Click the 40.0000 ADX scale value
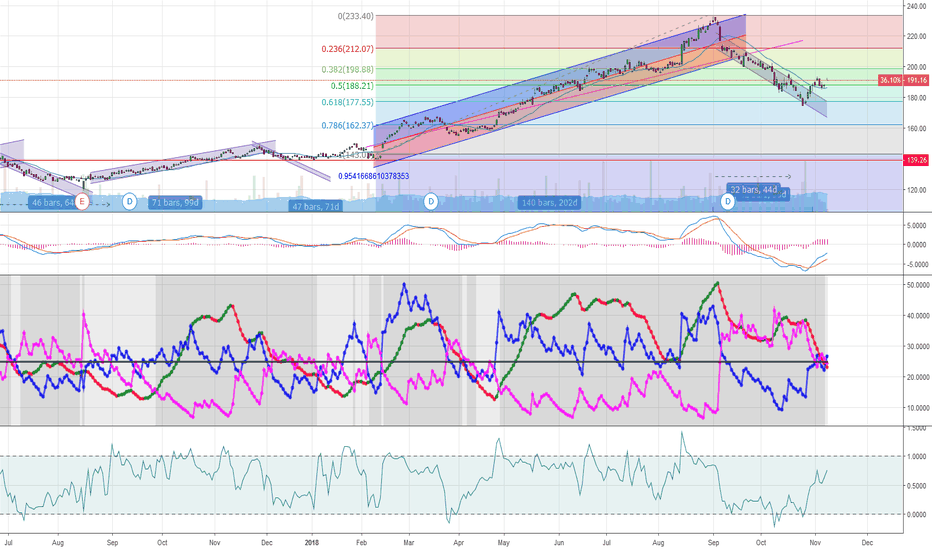The width and height of the screenshot is (932, 550). click(x=916, y=316)
